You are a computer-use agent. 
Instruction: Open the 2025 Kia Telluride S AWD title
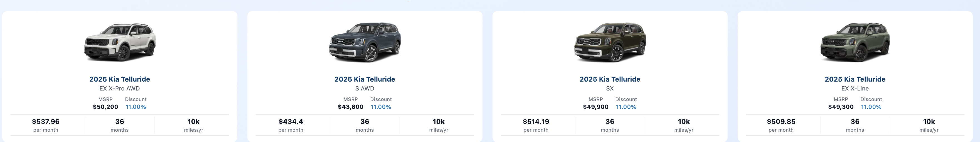[365, 79]
